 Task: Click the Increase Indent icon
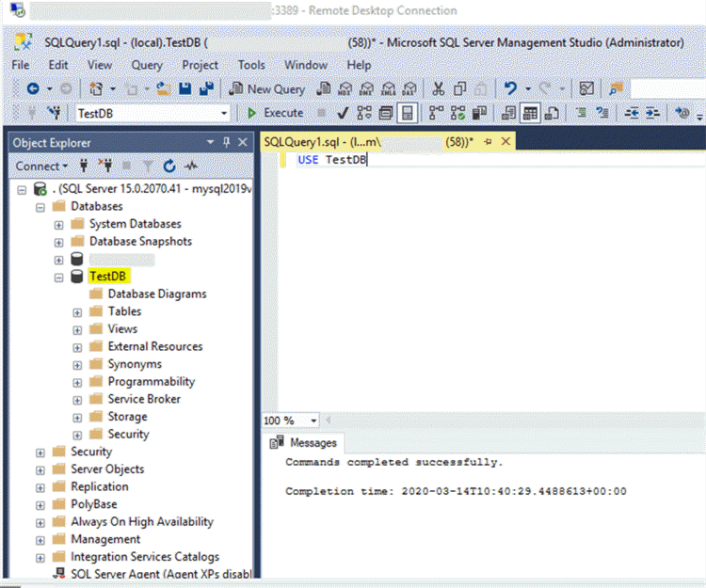(x=653, y=113)
